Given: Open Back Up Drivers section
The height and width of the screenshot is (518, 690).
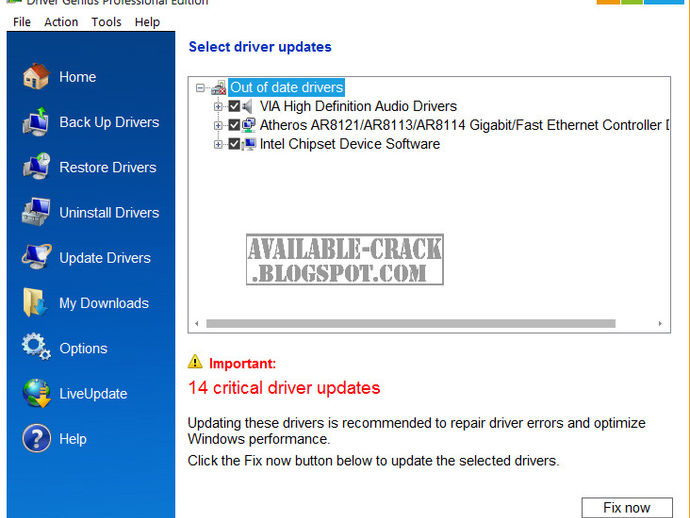Looking at the screenshot, I should point(109,122).
